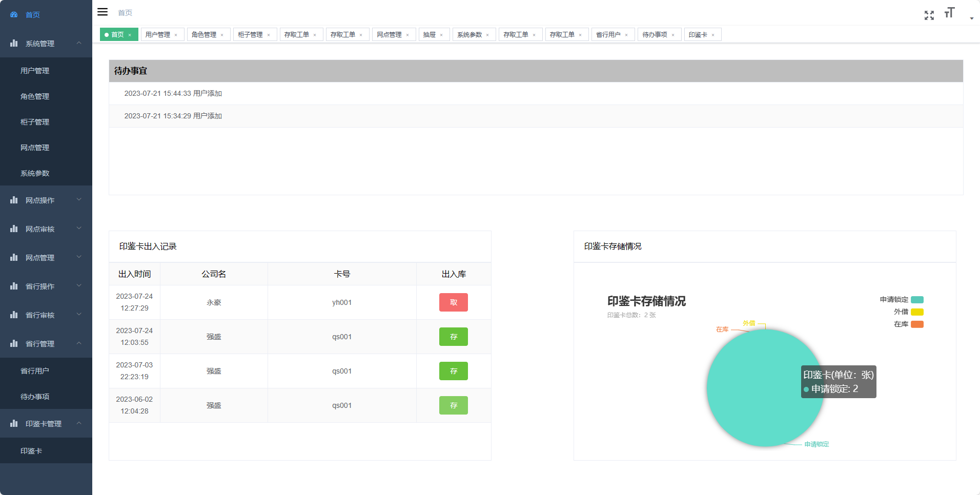
Task: Click the hamburger menu collapse icon
Action: tap(103, 12)
